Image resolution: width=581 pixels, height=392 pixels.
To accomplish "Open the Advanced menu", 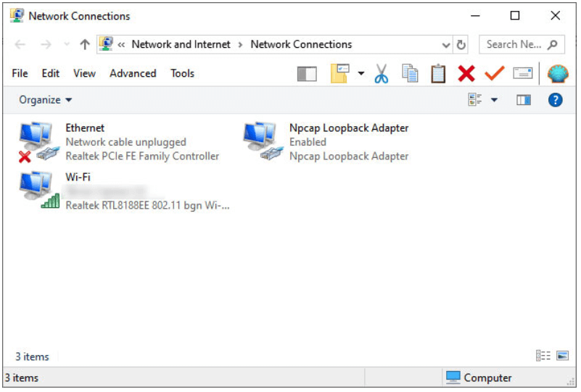I will 133,74.
